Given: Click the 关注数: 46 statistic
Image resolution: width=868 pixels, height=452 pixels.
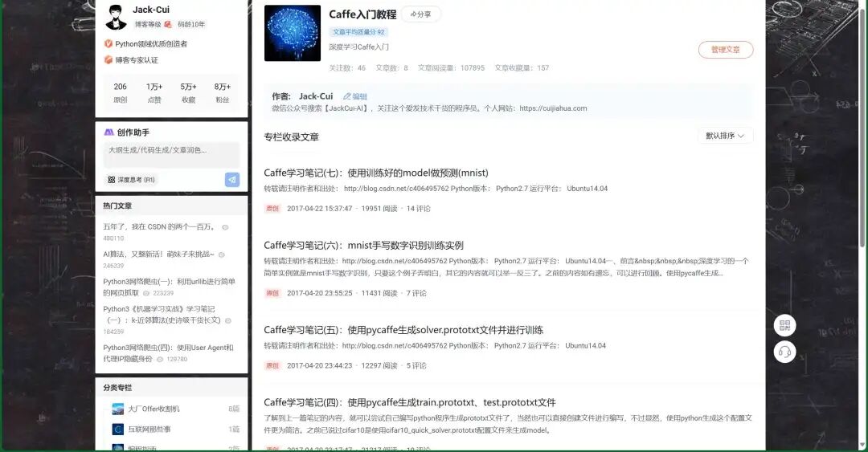Looking at the screenshot, I should click(x=348, y=68).
